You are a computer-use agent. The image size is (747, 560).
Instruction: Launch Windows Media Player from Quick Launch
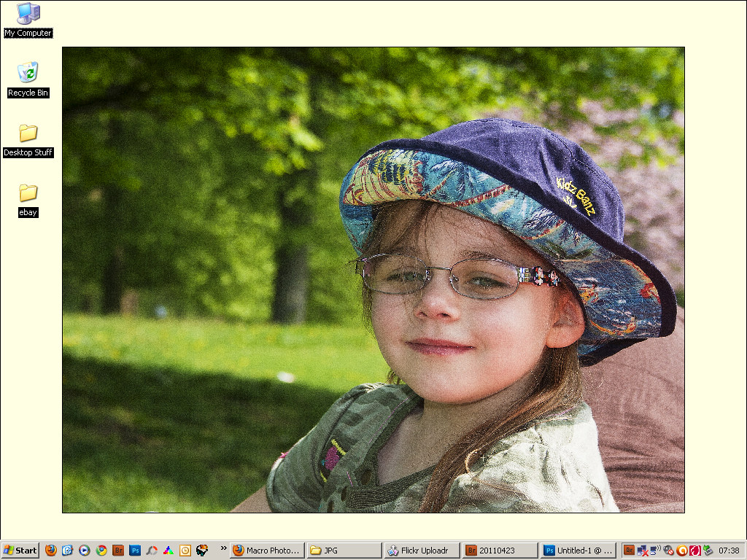click(x=85, y=551)
